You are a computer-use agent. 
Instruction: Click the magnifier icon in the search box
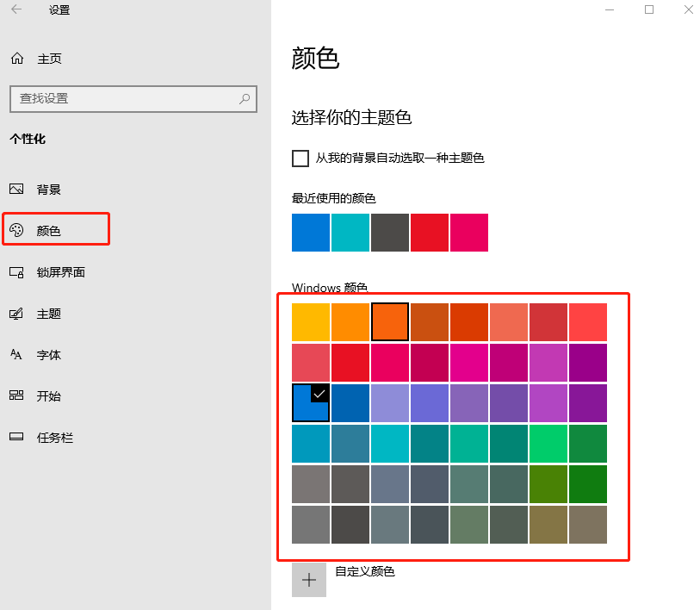click(245, 98)
